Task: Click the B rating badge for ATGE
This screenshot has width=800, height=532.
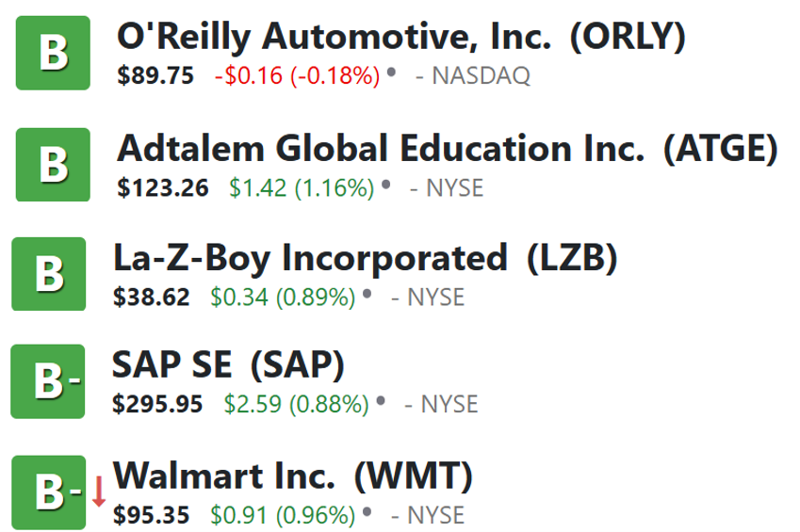Action: tap(53, 165)
